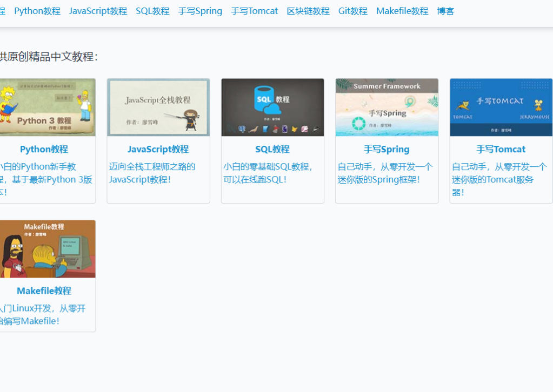
Task: Click 手写Tomcat in the navigation bar
Action: 254,11
